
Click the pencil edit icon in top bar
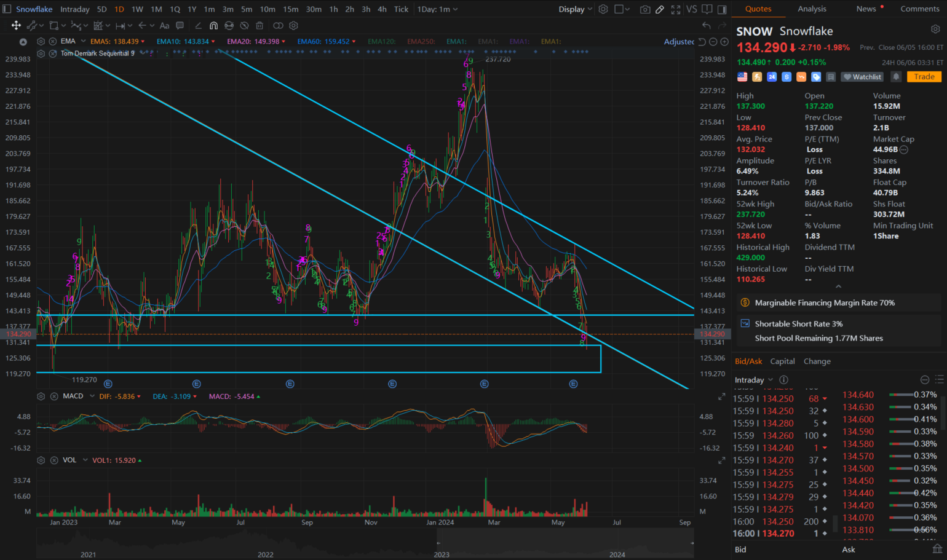[660, 9]
